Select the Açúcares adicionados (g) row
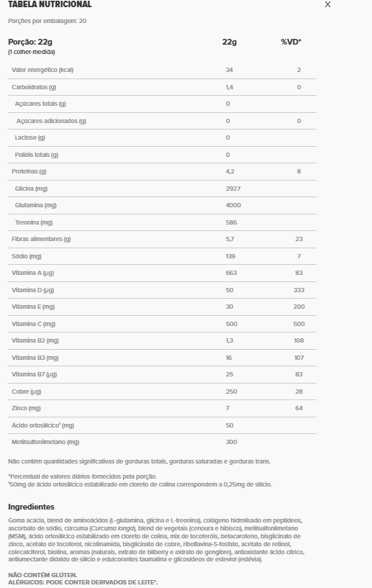The width and height of the screenshot is (372, 588). 162,121
